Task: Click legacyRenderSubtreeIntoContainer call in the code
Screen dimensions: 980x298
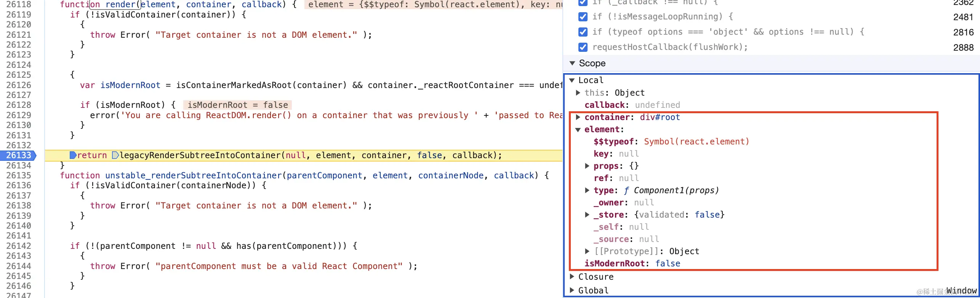Action: (200, 155)
